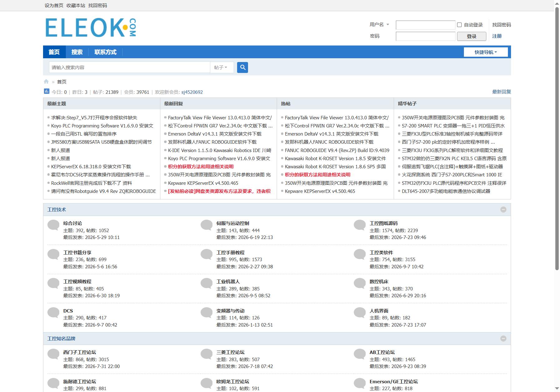Open the 工业机器人 forum title
560x392 pixels.
[x=228, y=281]
